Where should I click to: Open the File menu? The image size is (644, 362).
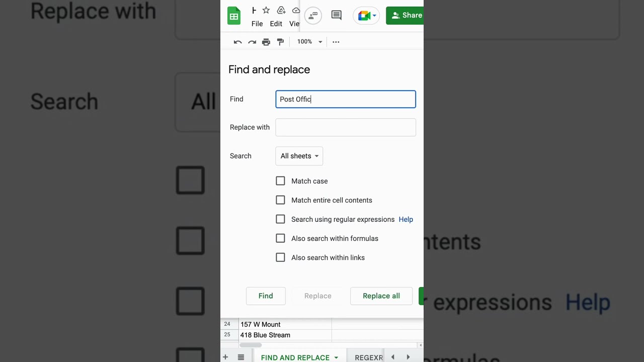pyautogui.click(x=257, y=24)
